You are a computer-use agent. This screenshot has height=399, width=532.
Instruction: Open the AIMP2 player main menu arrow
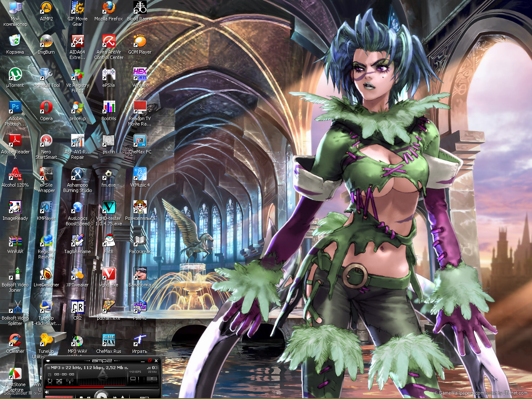coord(48,361)
